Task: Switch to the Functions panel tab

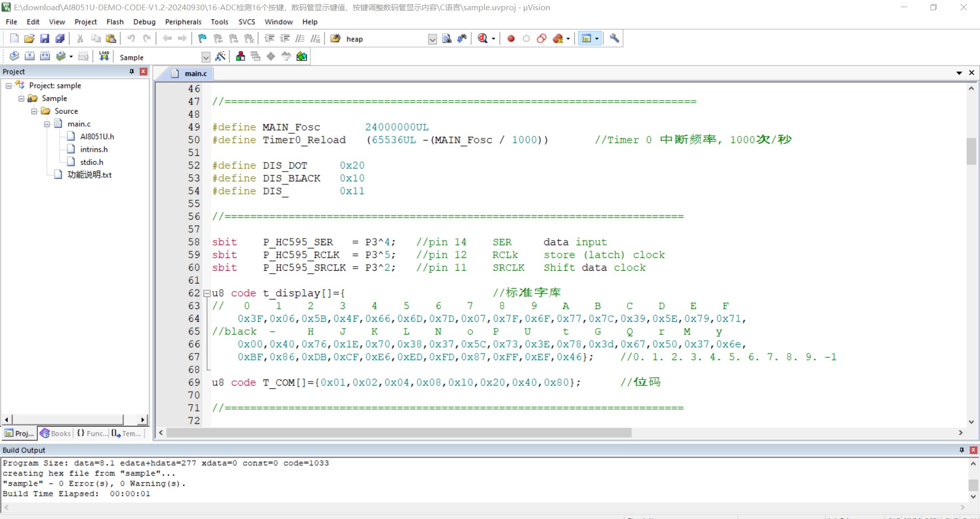Action: 92,433
